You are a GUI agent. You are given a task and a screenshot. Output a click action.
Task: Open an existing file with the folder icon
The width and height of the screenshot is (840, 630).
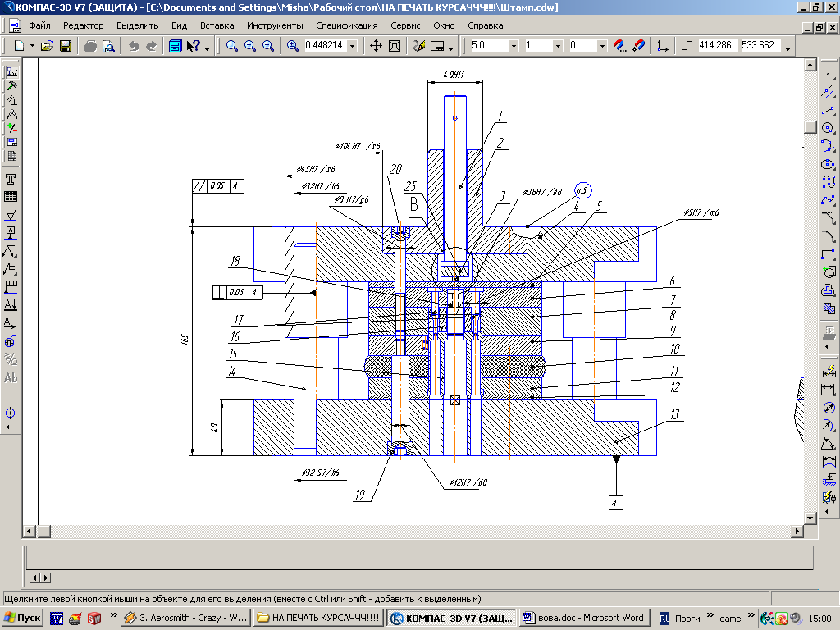point(48,46)
